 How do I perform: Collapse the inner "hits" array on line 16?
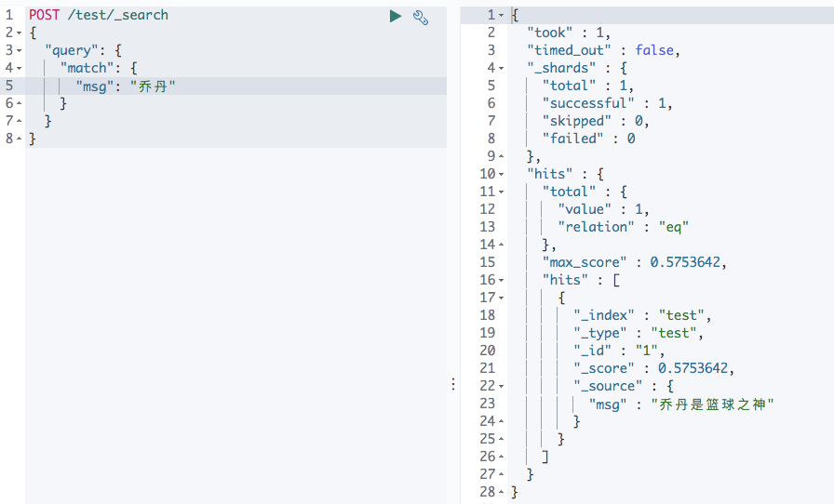(x=503, y=280)
